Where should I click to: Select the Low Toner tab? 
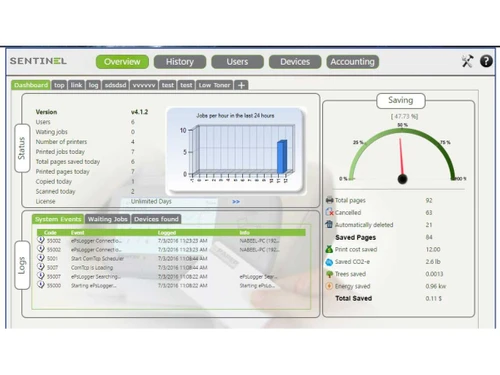pyautogui.click(x=215, y=85)
